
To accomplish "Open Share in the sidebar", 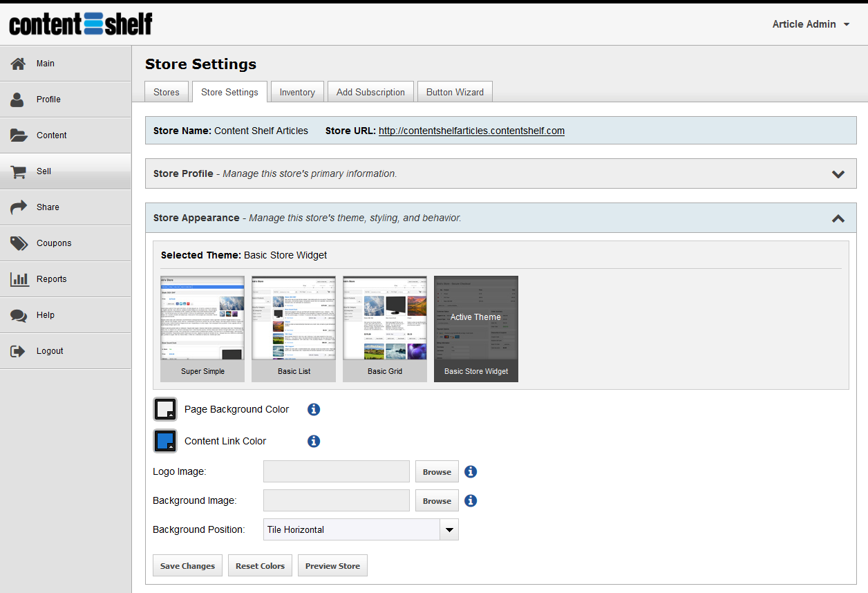I will point(66,207).
